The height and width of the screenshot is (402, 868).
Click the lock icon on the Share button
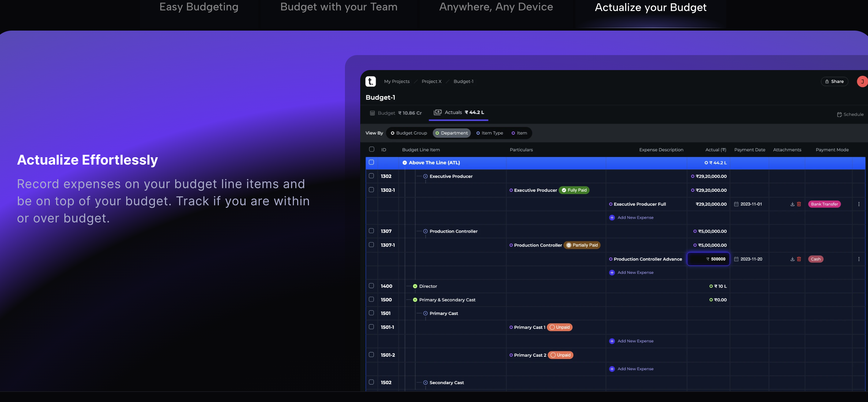[x=827, y=81]
